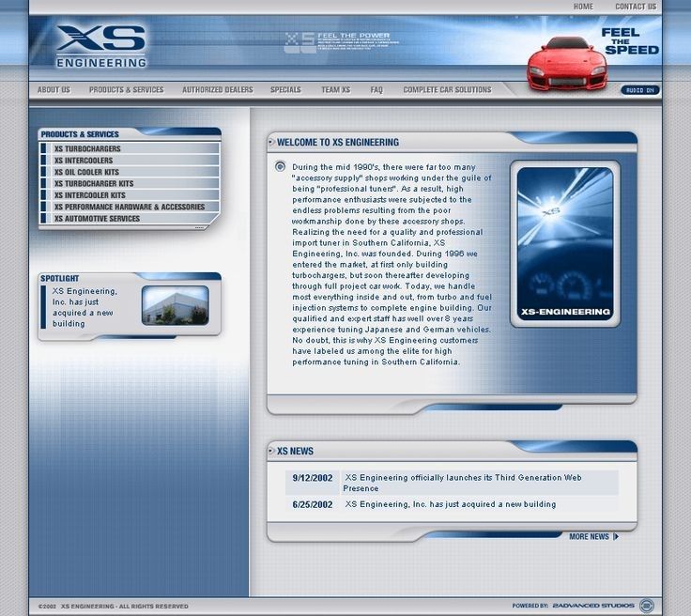Screen dimensions: 691x616
Task: Open XS Turbochargers in the sidebar
Action: click(100, 148)
